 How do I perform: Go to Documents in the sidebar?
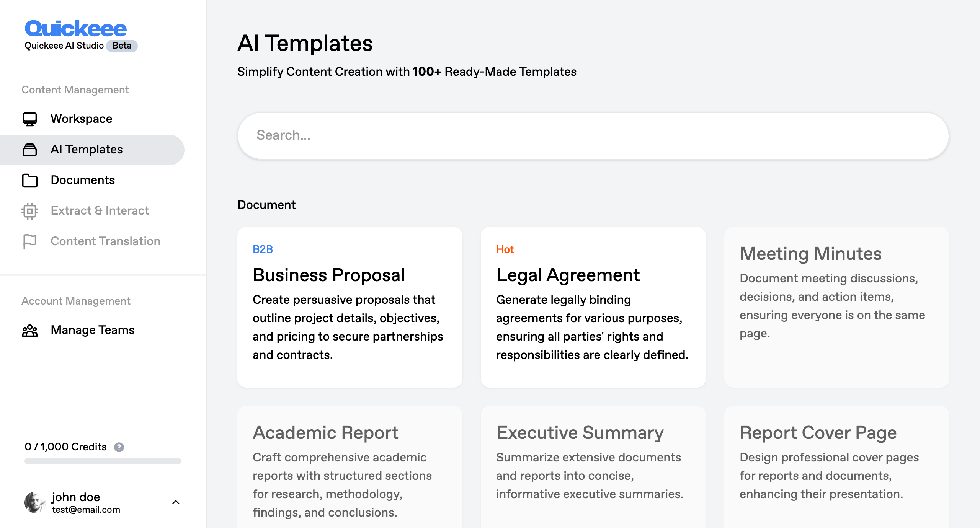click(x=83, y=180)
